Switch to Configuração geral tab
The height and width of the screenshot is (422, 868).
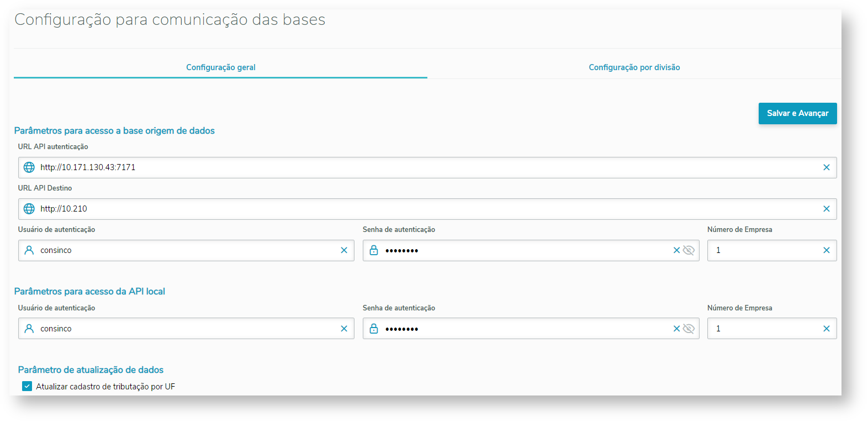220,67
